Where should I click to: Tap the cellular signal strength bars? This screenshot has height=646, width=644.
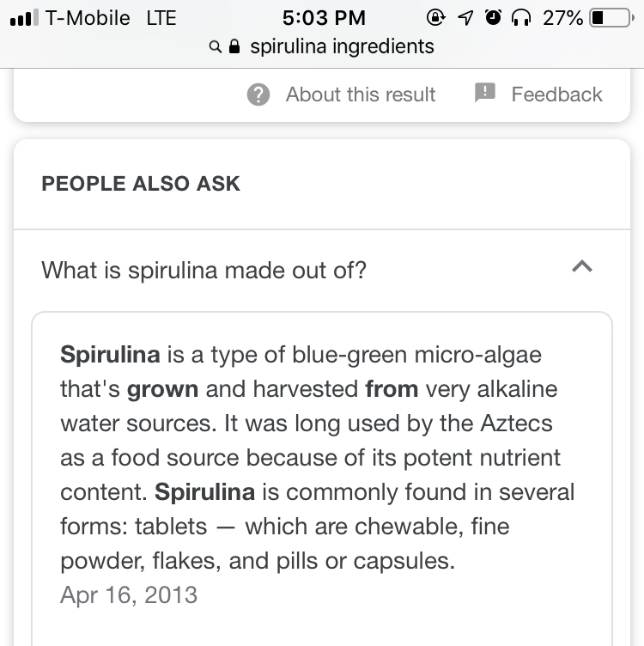point(22,18)
